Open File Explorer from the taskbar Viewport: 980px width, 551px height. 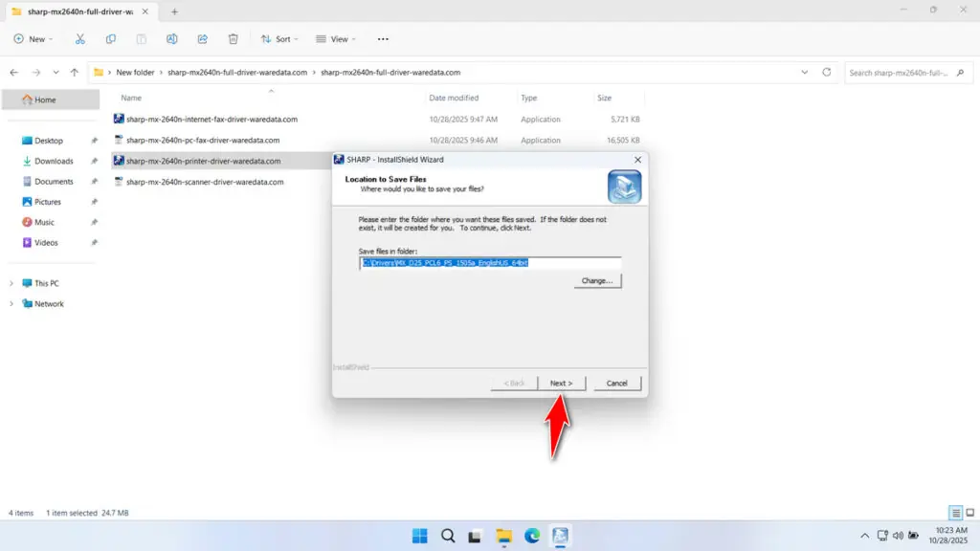point(503,536)
